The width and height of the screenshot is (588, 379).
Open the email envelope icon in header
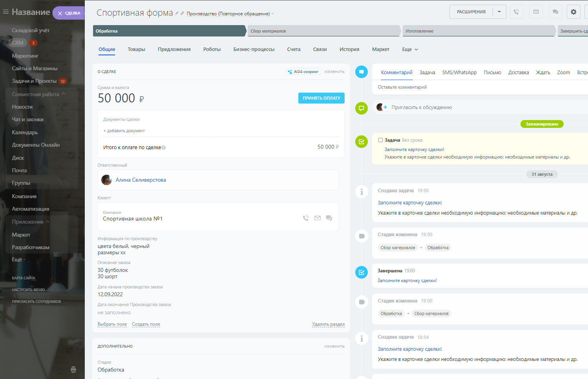[x=536, y=12]
